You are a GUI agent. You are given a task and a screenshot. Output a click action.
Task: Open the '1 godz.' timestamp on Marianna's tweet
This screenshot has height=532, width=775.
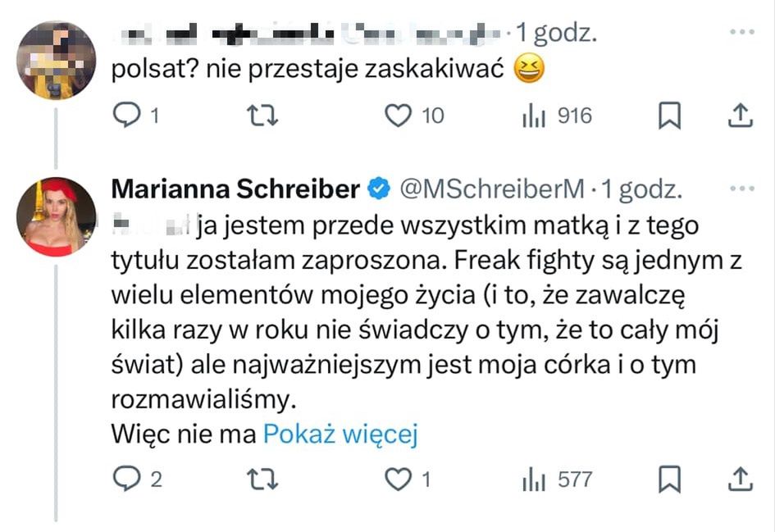[642, 190]
